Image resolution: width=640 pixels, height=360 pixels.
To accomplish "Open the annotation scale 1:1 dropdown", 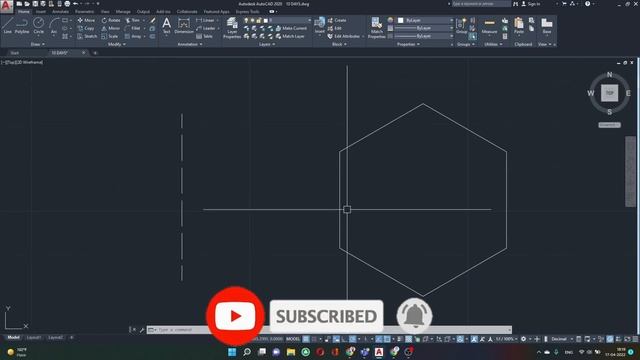I will point(506,339).
